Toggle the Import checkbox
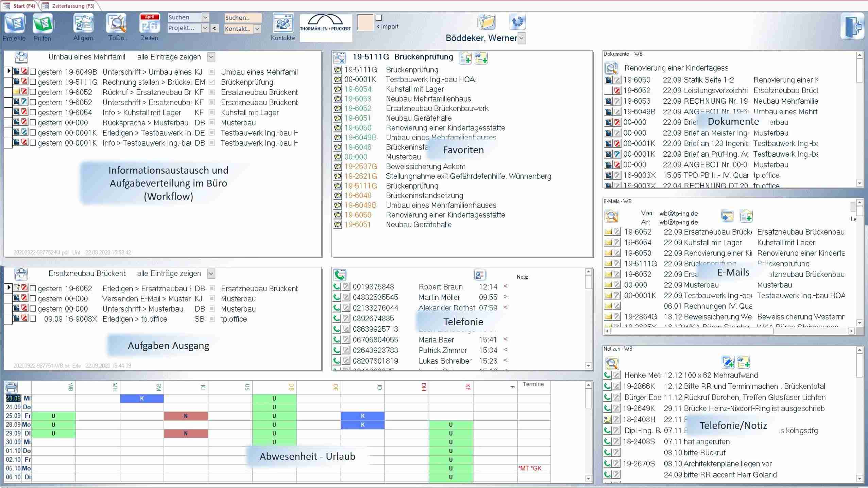Image resolution: width=868 pixels, height=488 pixels. pos(379,18)
